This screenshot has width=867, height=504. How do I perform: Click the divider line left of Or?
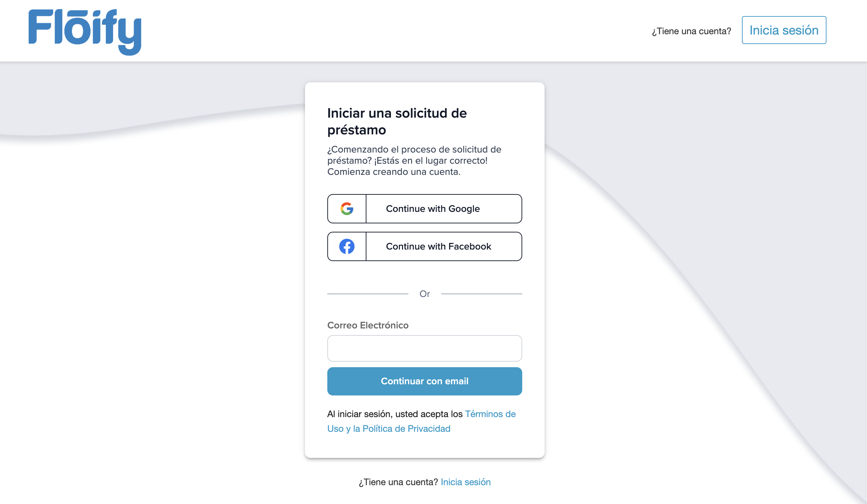coord(367,294)
